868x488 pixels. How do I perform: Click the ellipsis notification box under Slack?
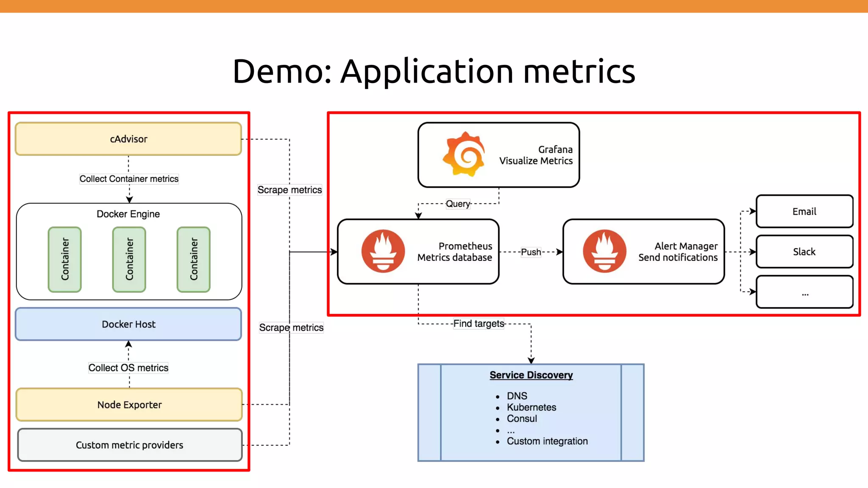[804, 292]
